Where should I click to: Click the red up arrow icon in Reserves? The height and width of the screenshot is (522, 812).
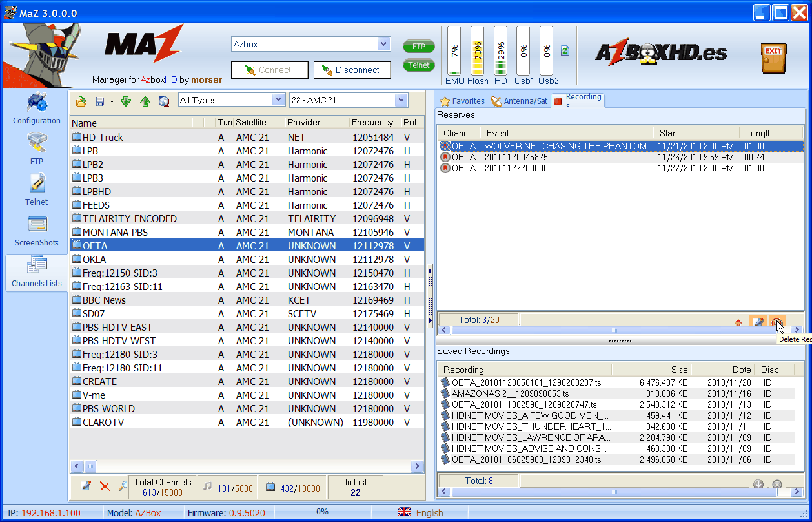coord(738,322)
